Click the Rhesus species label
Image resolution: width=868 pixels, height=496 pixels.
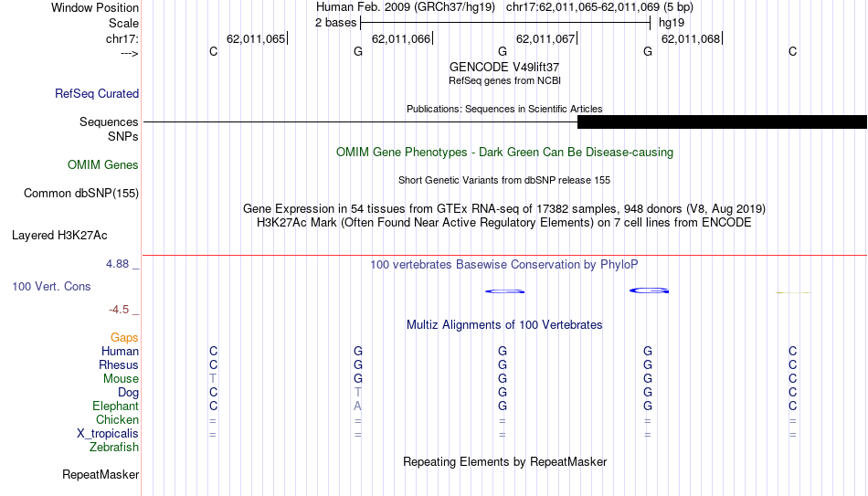119,365
